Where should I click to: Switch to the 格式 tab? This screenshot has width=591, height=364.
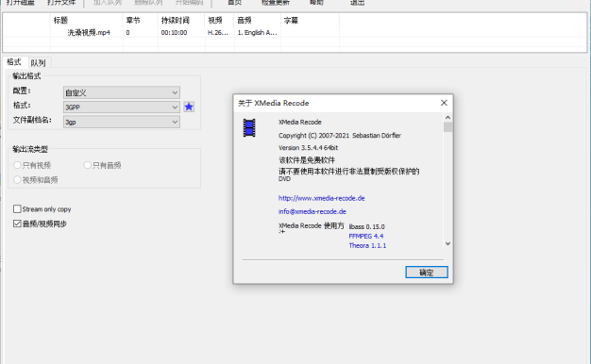pyautogui.click(x=14, y=61)
